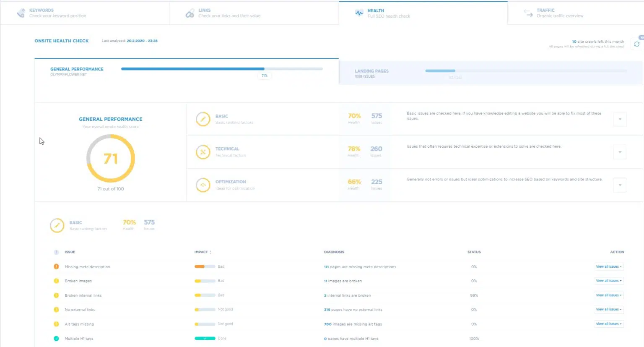The height and width of the screenshot is (347, 644).
Task: Click the Diagnosis column header
Action: tap(334, 252)
